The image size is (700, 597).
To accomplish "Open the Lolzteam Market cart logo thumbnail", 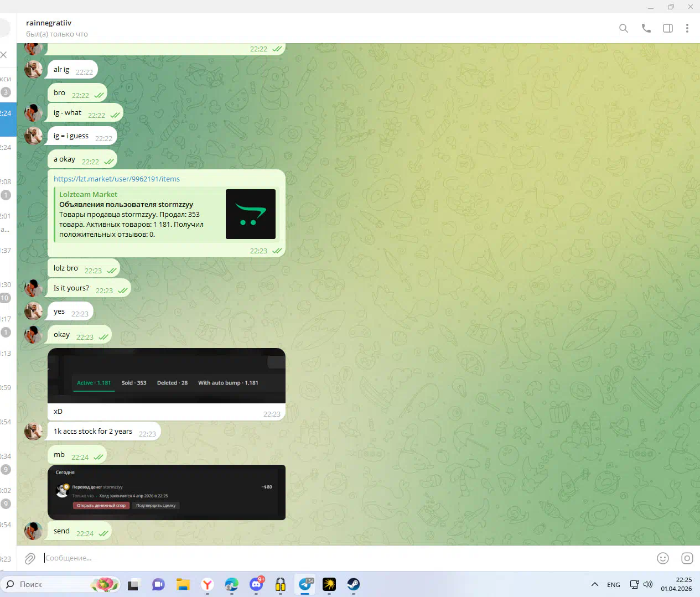I will [x=250, y=214].
